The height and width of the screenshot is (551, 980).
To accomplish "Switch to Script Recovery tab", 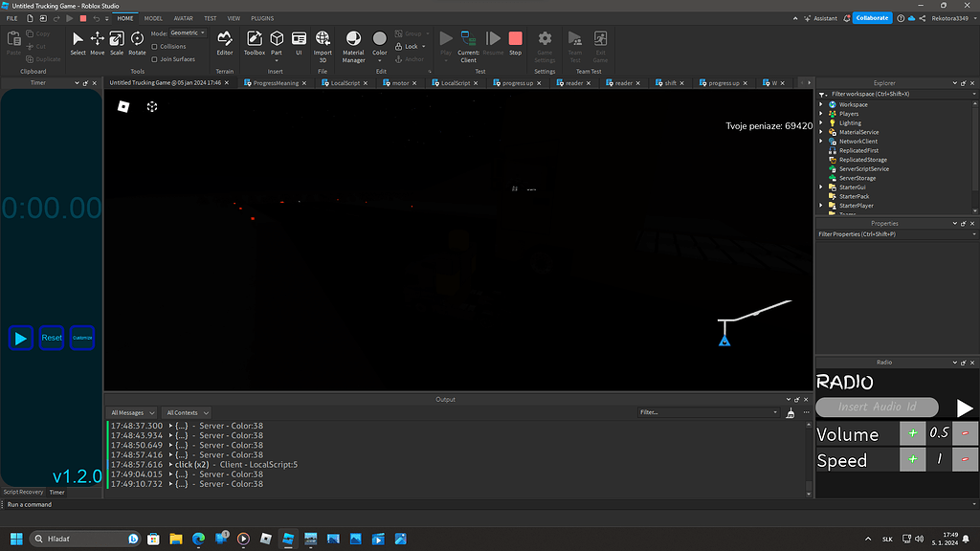I will [x=23, y=492].
